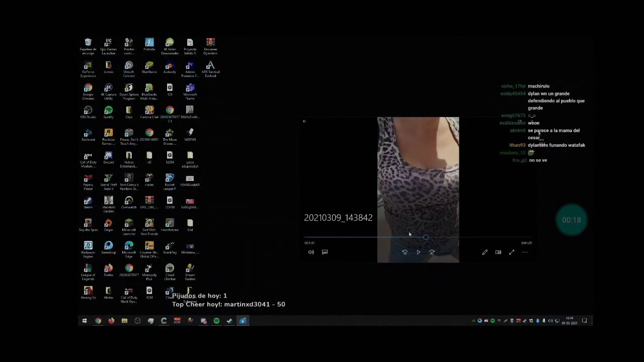Open File Explorer from the taskbar

(124, 321)
